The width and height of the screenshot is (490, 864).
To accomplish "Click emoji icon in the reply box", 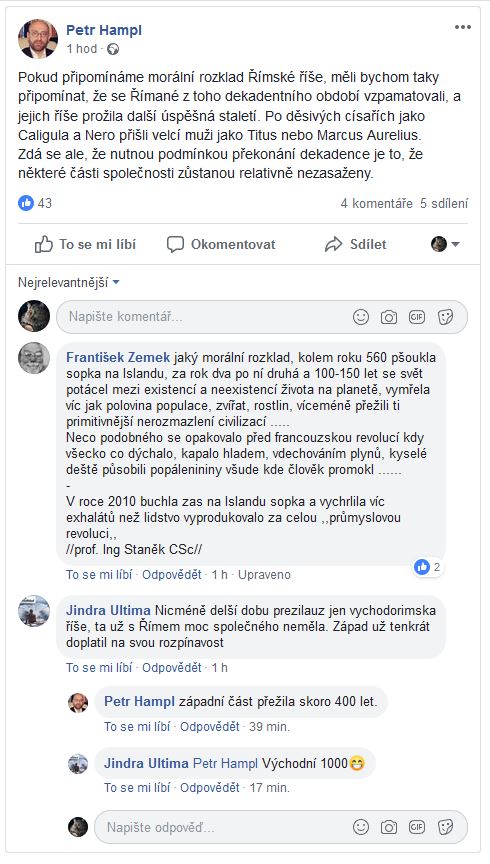I will (361, 827).
